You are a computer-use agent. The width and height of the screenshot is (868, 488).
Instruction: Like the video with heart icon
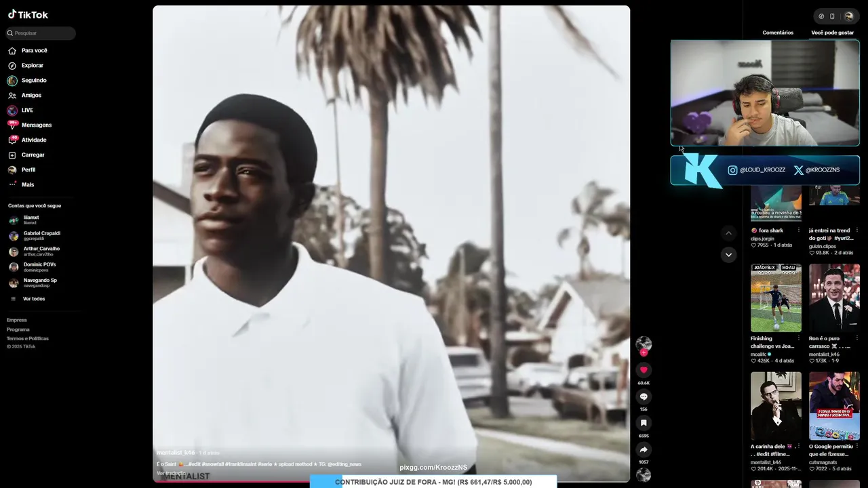[x=644, y=370]
